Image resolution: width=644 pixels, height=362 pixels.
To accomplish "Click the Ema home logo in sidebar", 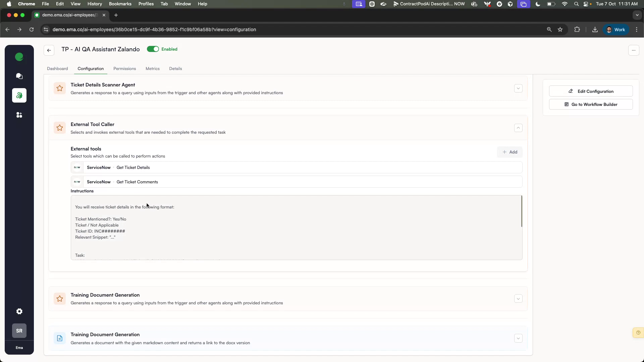I will 19,57.
